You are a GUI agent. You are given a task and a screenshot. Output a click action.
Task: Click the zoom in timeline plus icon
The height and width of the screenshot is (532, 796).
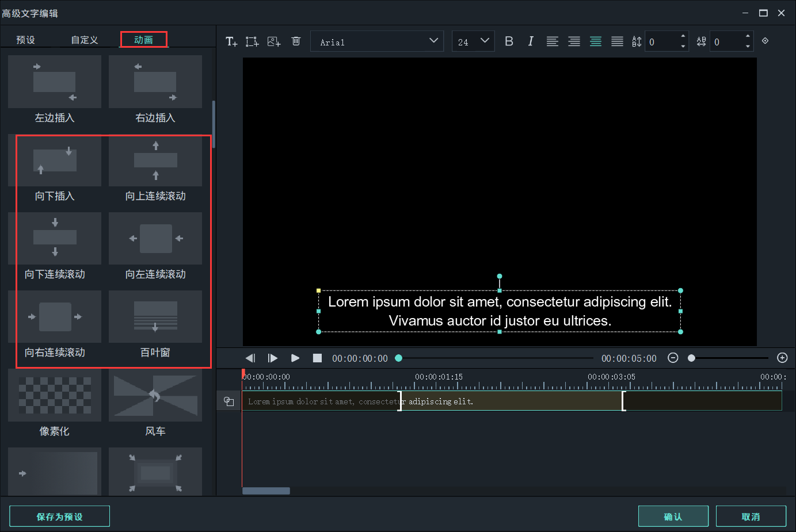point(782,358)
